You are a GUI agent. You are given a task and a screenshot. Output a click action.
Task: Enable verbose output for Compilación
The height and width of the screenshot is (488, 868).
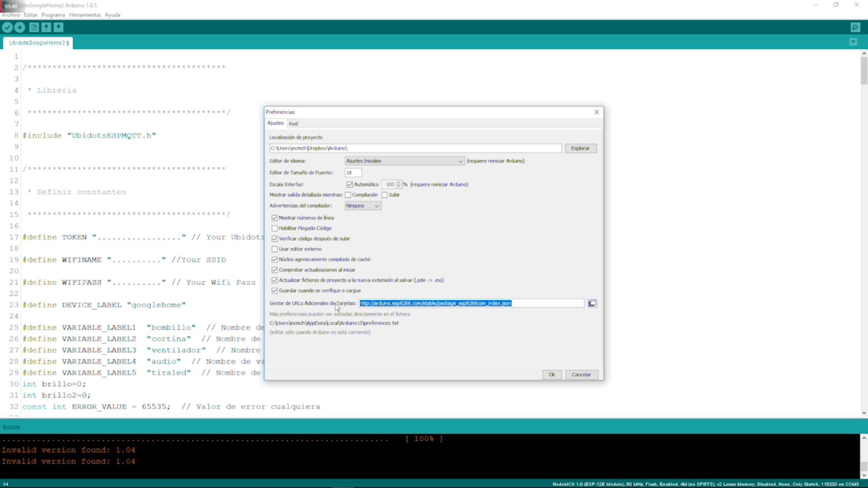pyautogui.click(x=348, y=195)
